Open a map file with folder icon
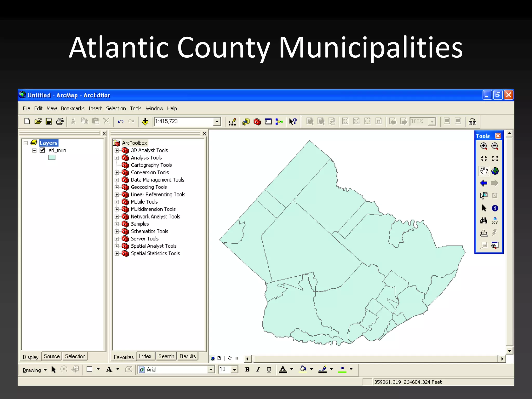The width and height of the screenshot is (532, 399). [38, 121]
